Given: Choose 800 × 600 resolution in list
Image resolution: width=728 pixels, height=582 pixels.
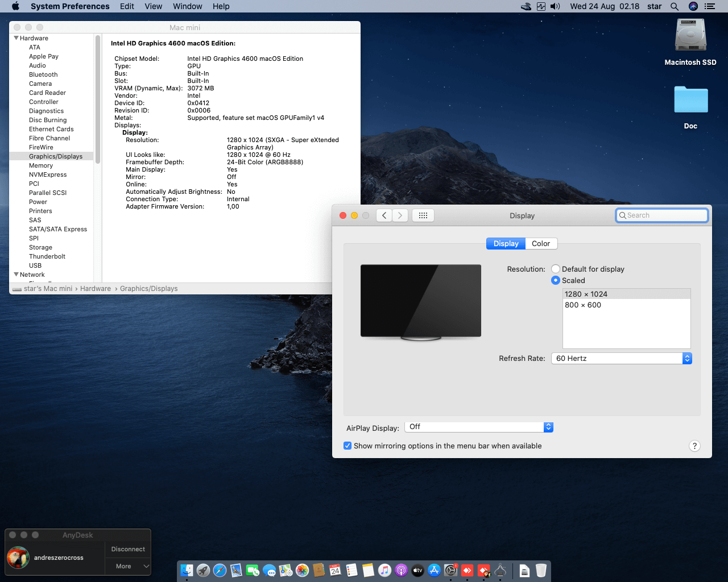Looking at the screenshot, I should (x=583, y=305).
